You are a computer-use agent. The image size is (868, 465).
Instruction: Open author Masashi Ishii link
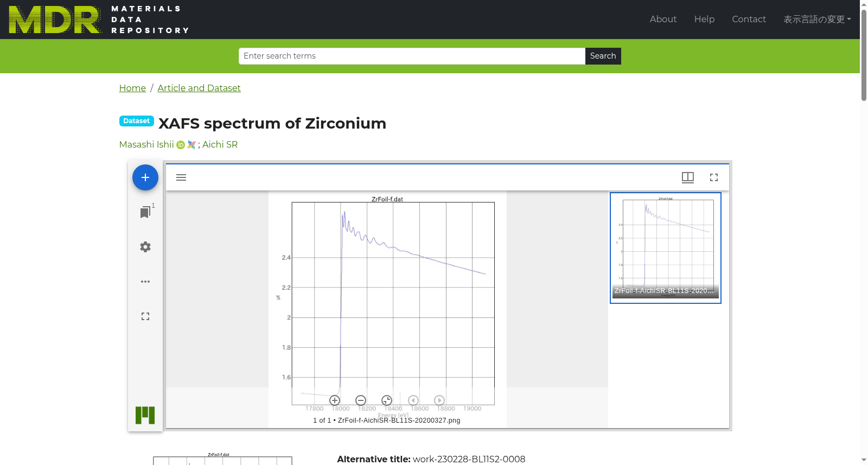146,144
